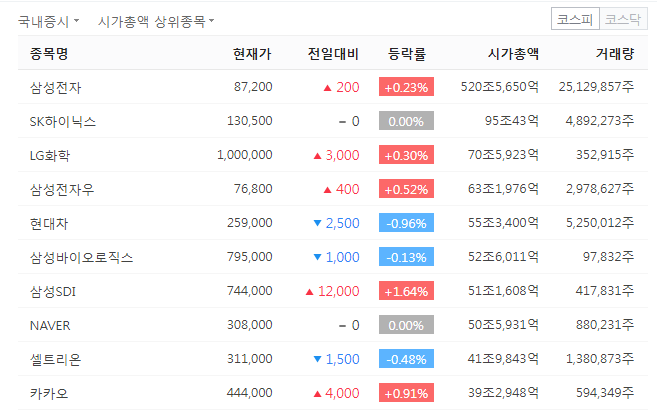Click the volume 2,978,627주
This screenshot has width=657, height=415.
point(600,189)
